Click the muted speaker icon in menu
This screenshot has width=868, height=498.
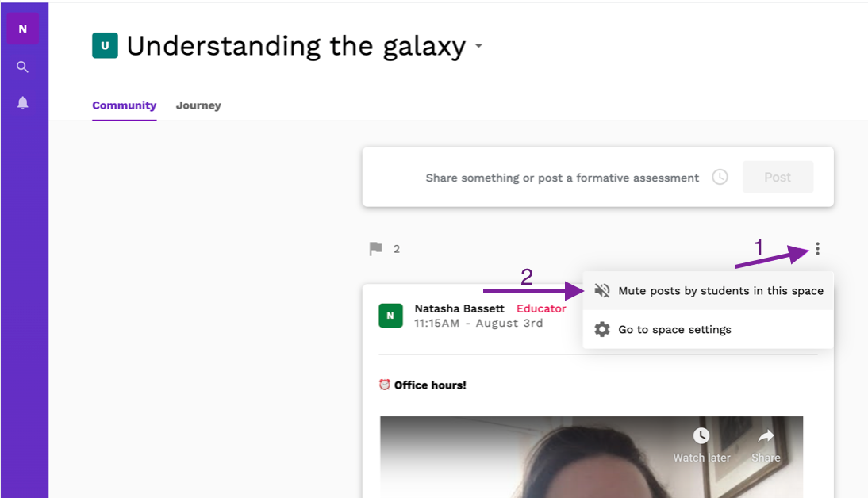602,290
